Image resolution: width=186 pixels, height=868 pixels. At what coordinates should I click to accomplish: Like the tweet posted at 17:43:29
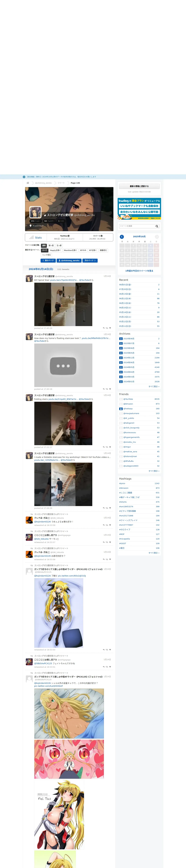click(x=110, y=328)
